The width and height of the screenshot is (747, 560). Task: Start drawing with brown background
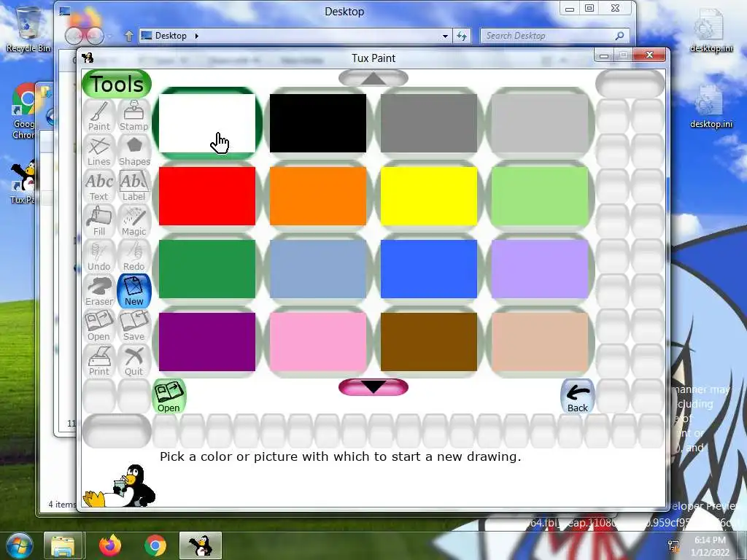(429, 342)
